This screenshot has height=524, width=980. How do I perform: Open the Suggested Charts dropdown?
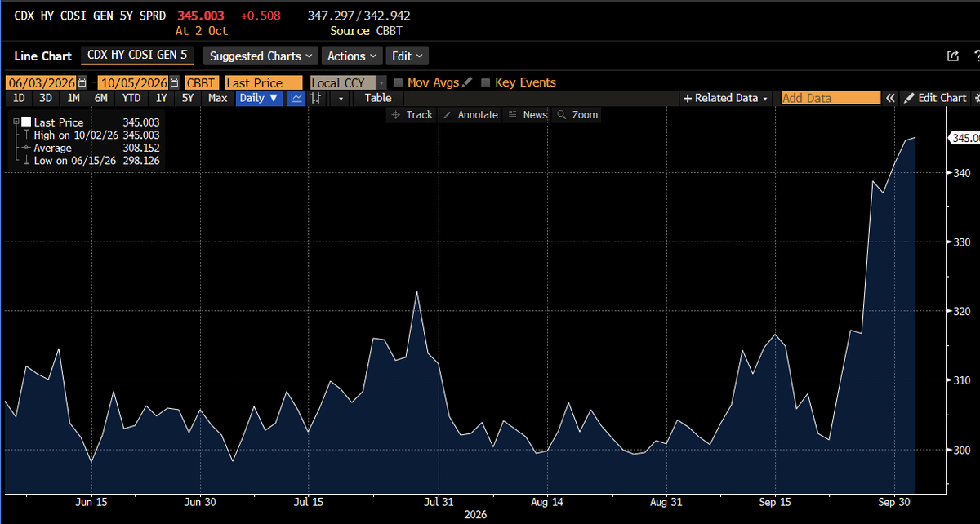[x=261, y=56]
